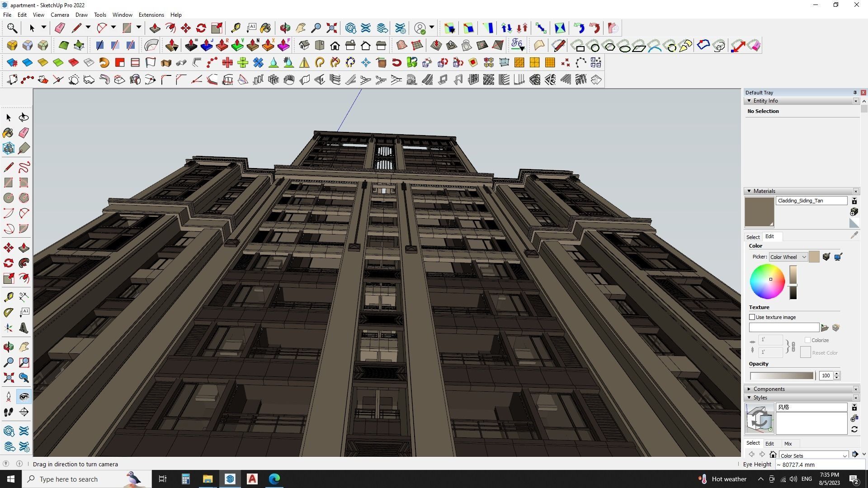
Task: Select the Section Plane tool in left toolbar
Action: [24, 412]
